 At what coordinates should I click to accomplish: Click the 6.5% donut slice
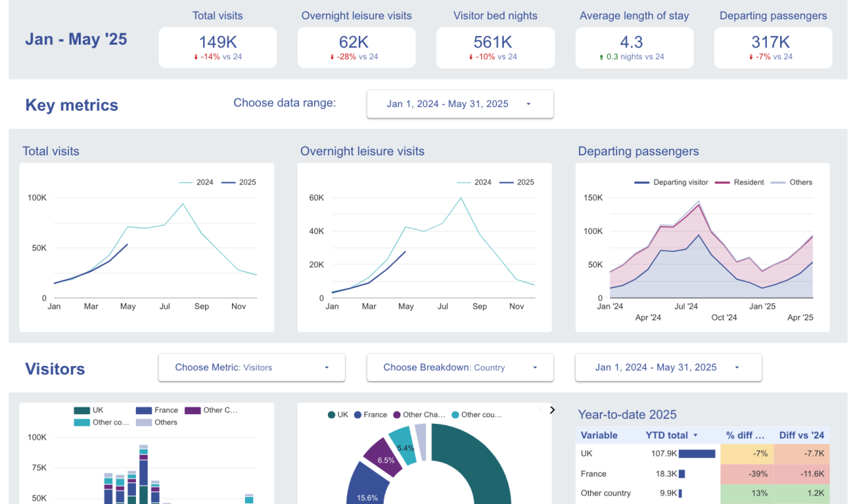384,457
